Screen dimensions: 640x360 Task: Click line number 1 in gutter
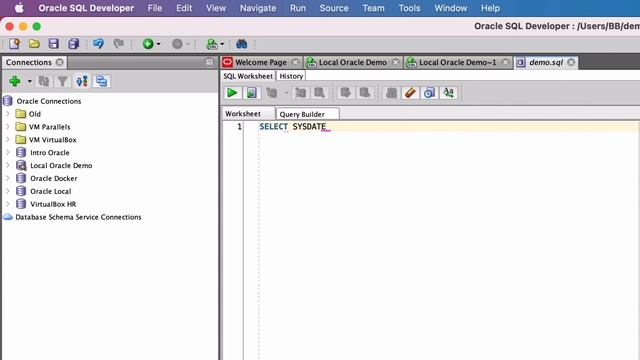pos(240,127)
